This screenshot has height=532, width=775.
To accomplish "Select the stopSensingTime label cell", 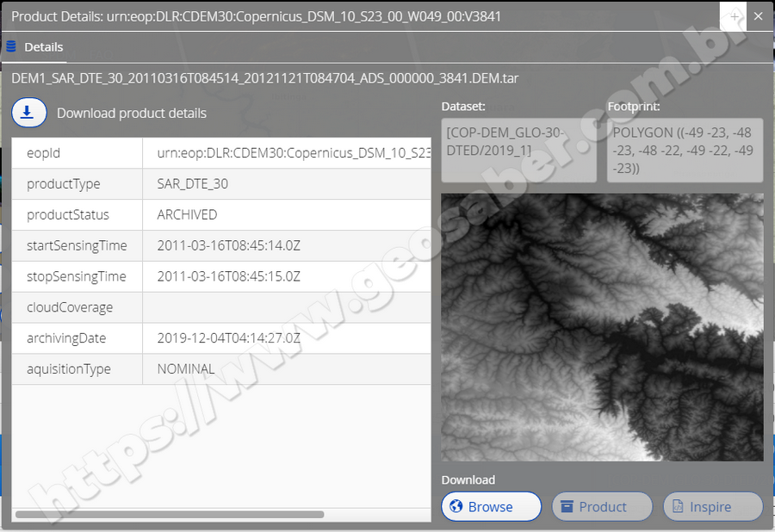I will click(77, 276).
